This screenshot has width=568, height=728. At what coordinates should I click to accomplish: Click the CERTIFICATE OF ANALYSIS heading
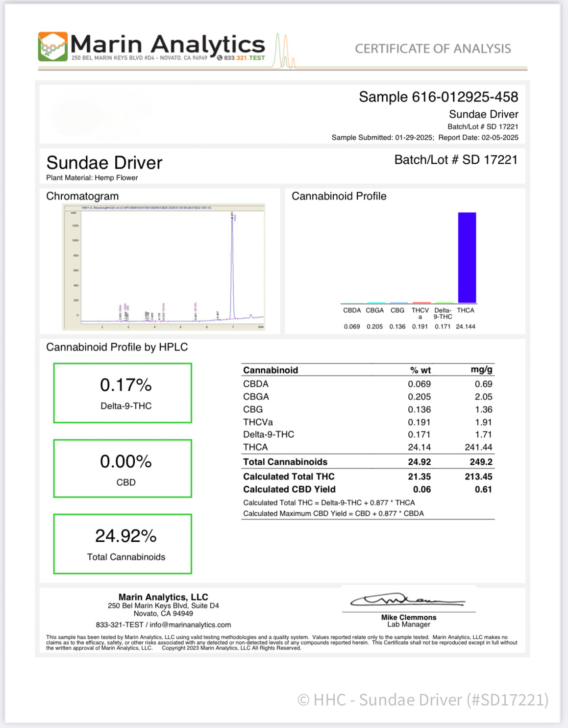[433, 49]
